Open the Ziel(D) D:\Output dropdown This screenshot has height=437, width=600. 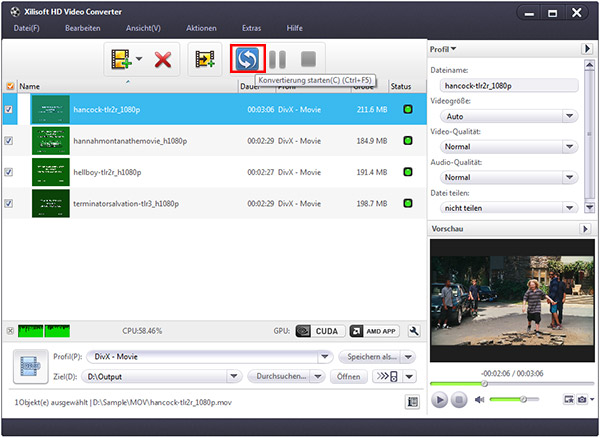(233, 377)
